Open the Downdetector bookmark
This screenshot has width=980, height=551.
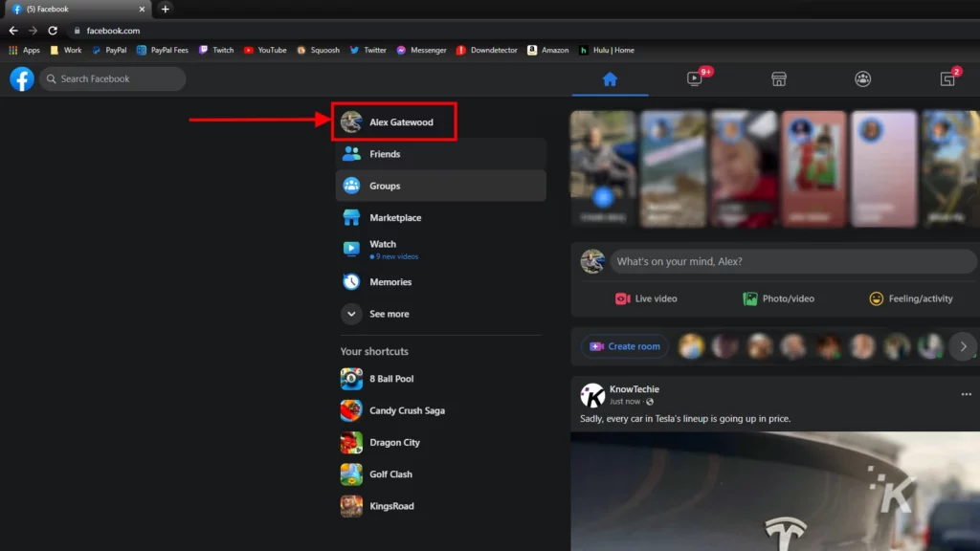point(487,50)
